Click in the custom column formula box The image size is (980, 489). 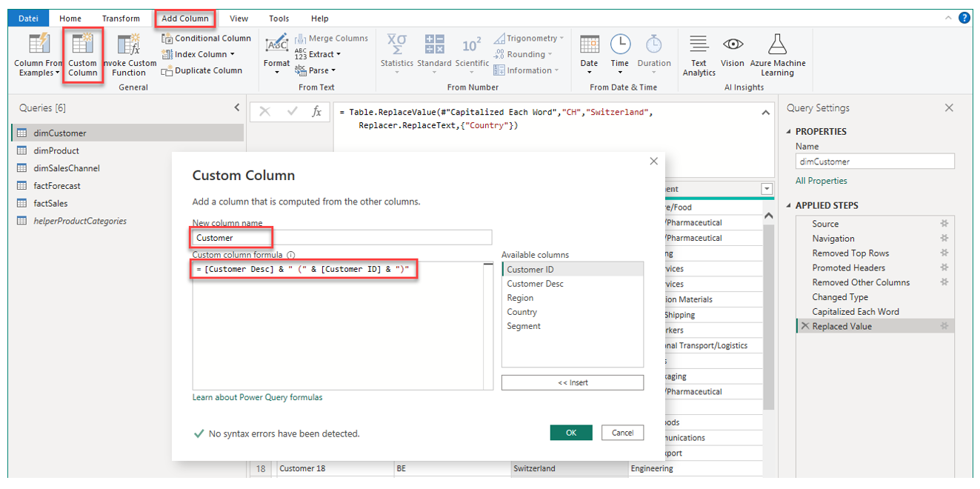click(342, 325)
